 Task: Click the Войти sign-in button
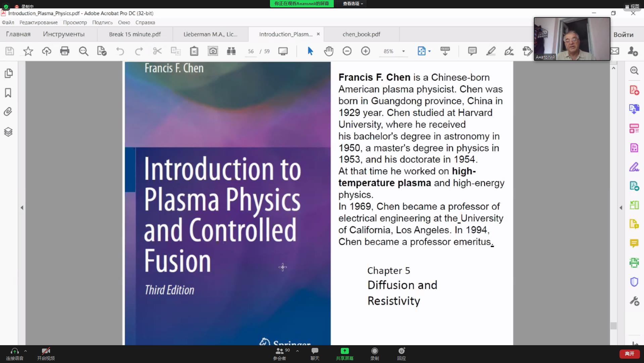tap(623, 35)
